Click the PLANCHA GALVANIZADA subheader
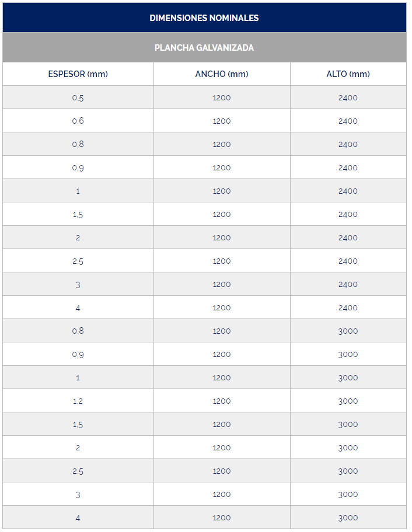The height and width of the screenshot is (532, 412). [204, 48]
